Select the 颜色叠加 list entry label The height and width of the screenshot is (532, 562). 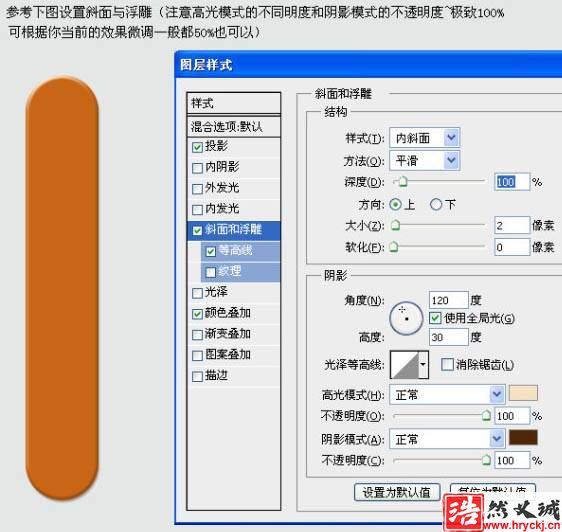[x=228, y=313]
